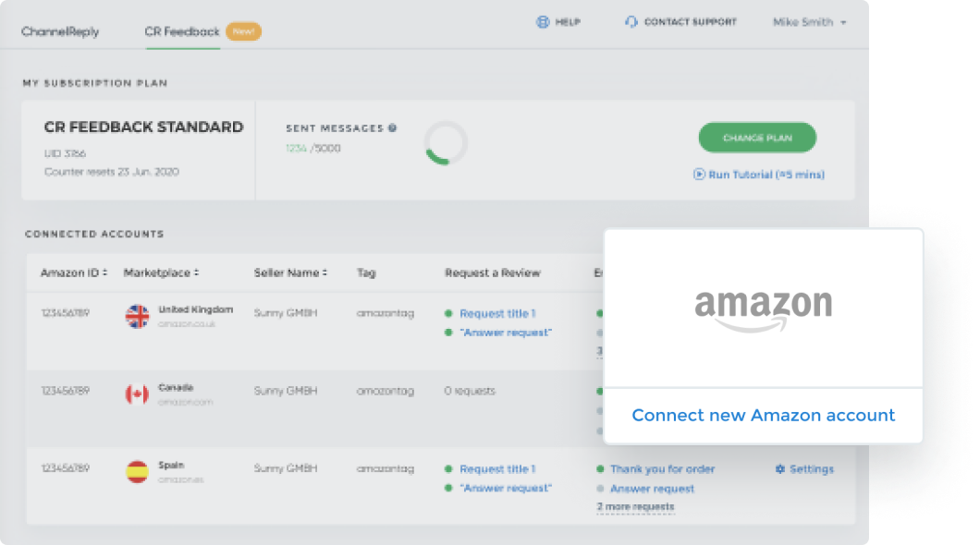
Task: Click the Amazon logo card
Action: (763, 309)
